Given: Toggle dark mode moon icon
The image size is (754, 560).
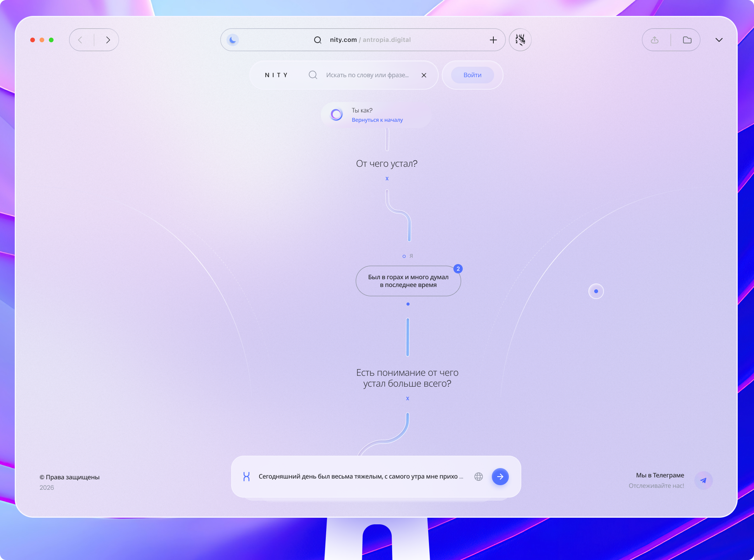Looking at the screenshot, I should (x=233, y=40).
